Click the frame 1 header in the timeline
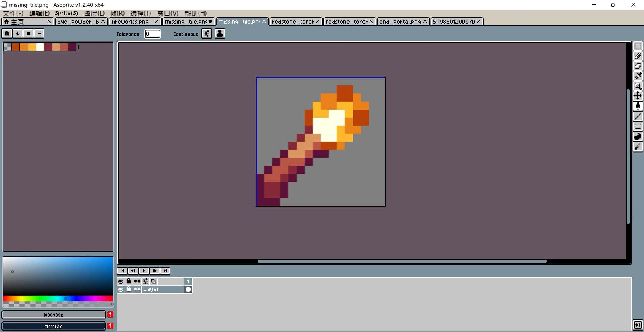The image size is (644, 332). (x=188, y=281)
